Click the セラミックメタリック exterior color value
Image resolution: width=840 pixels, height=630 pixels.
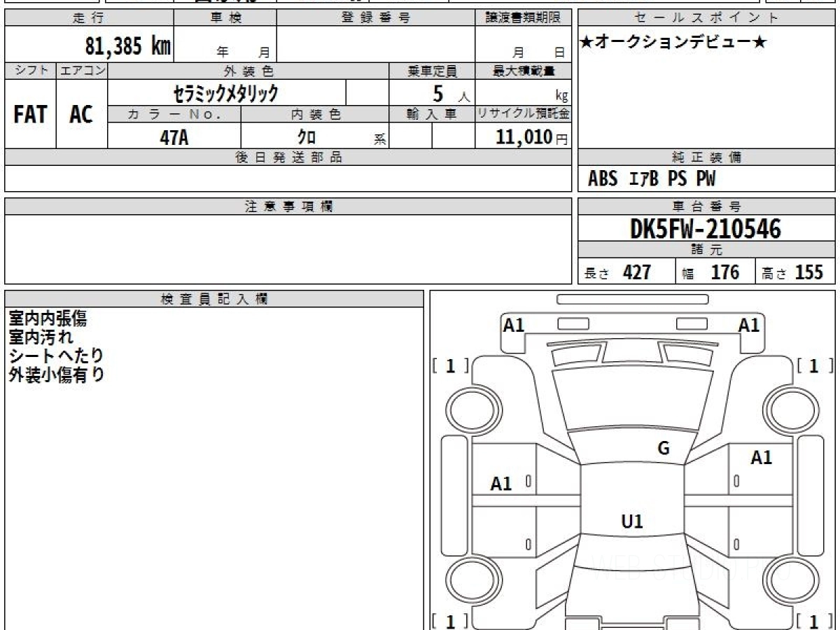click(227, 92)
